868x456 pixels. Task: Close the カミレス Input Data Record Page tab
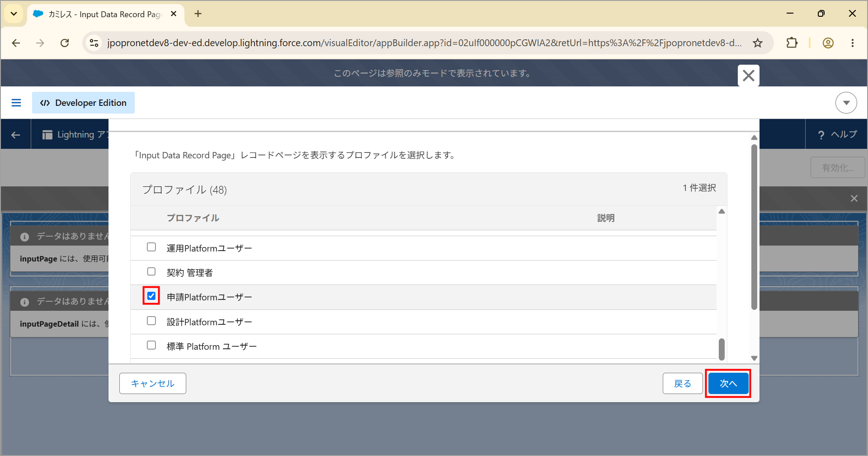pyautogui.click(x=174, y=14)
